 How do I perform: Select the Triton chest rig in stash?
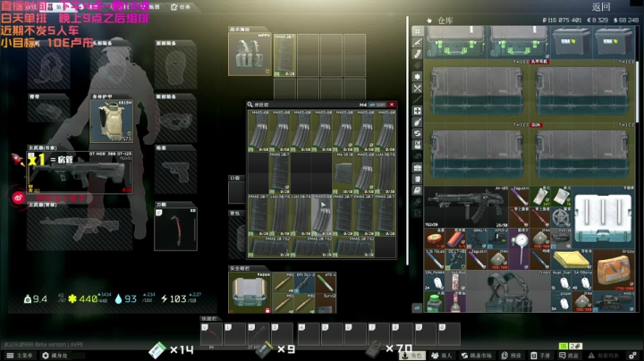coord(508,291)
